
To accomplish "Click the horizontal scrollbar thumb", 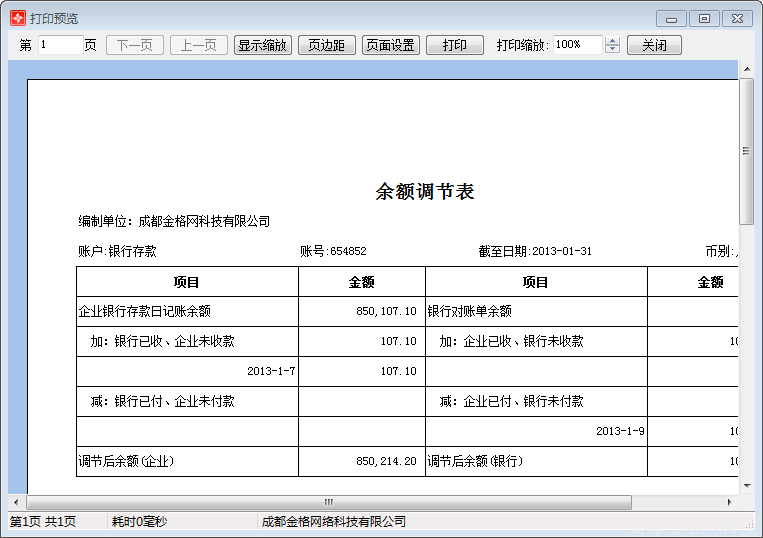I will (x=328, y=502).
